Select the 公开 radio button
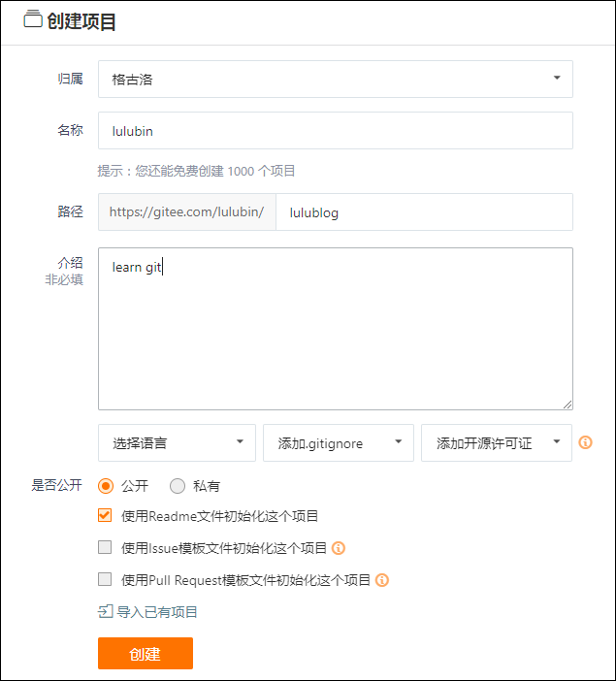This screenshot has width=616, height=681. click(106, 486)
